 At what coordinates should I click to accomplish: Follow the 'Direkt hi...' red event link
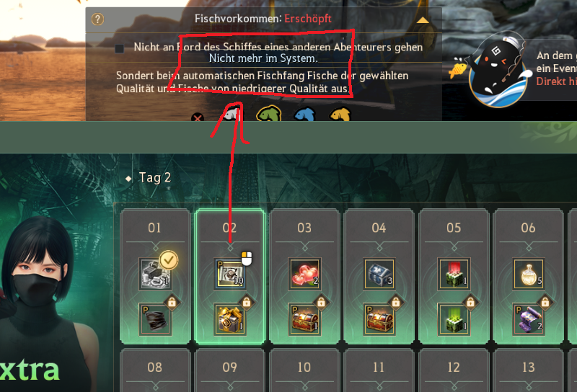[x=556, y=81]
